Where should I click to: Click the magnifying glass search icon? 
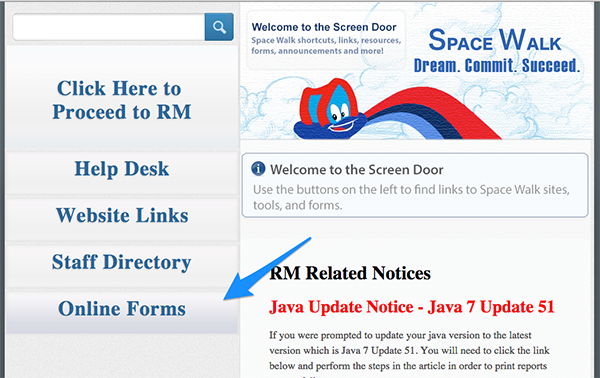219,27
